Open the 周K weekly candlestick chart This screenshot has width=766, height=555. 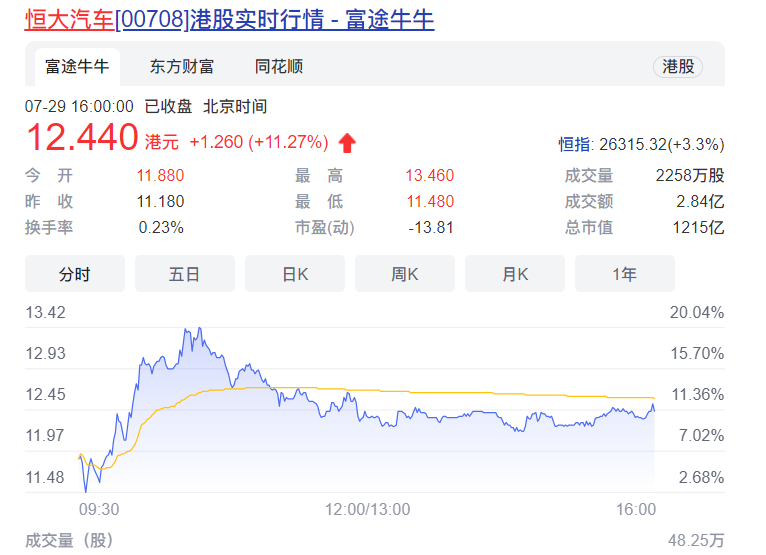coord(405,274)
